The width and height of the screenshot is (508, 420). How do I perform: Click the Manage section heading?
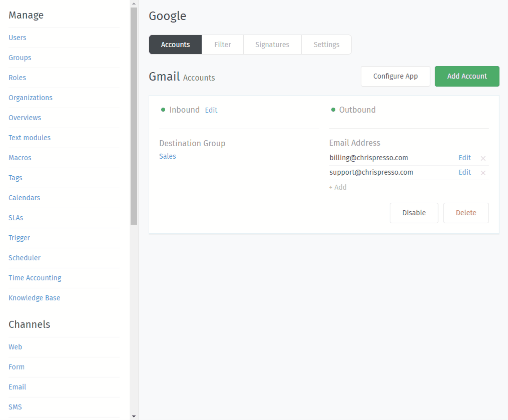coord(26,15)
